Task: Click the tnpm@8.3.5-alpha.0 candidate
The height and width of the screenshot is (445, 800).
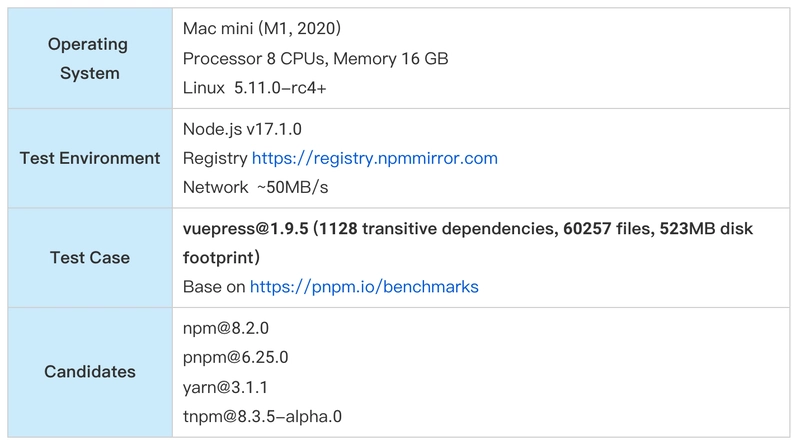Action: [x=262, y=416]
